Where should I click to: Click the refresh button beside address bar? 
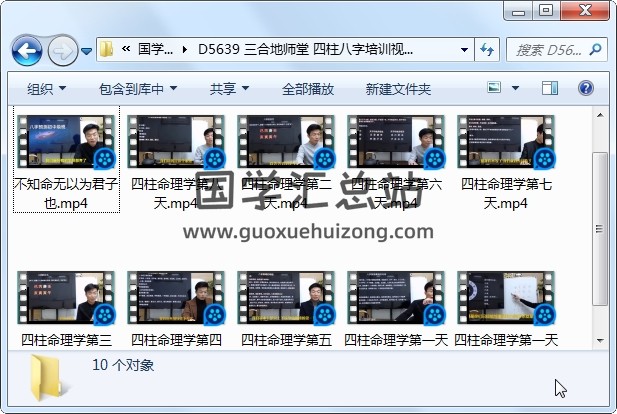(488, 49)
